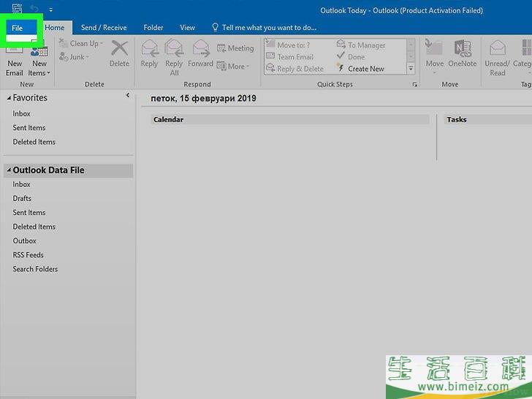Click the Reply All icon
Viewport: 532px width, 399px height.
(x=174, y=53)
